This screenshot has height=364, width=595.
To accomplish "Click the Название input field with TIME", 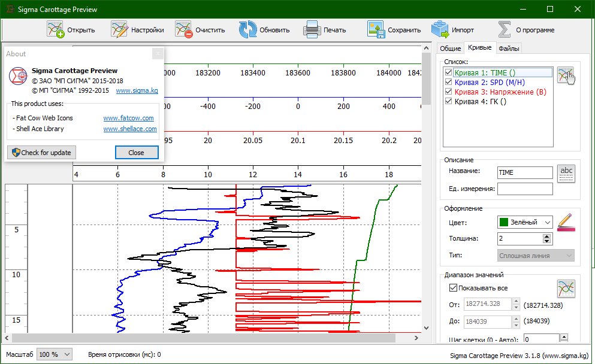I will point(525,172).
